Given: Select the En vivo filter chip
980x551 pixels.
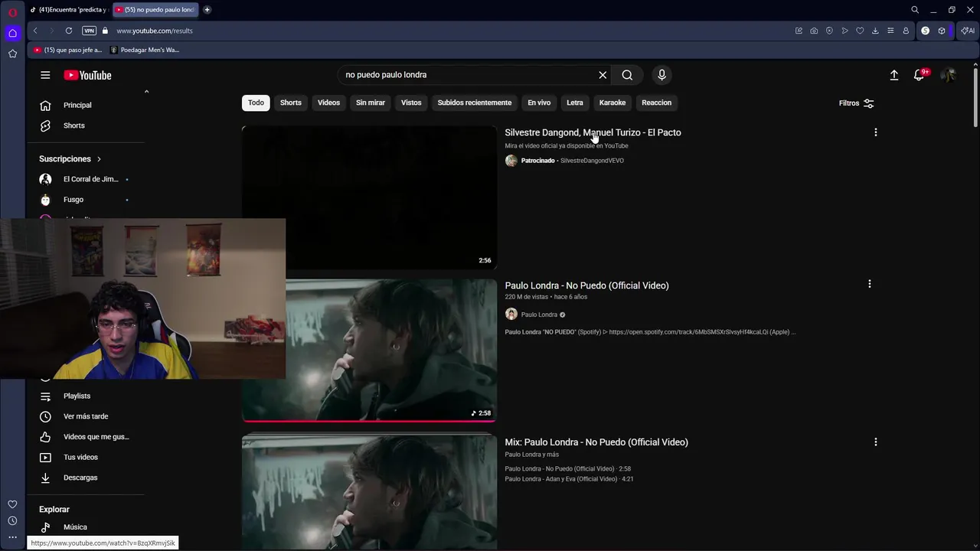Looking at the screenshot, I should click(539, 103).
